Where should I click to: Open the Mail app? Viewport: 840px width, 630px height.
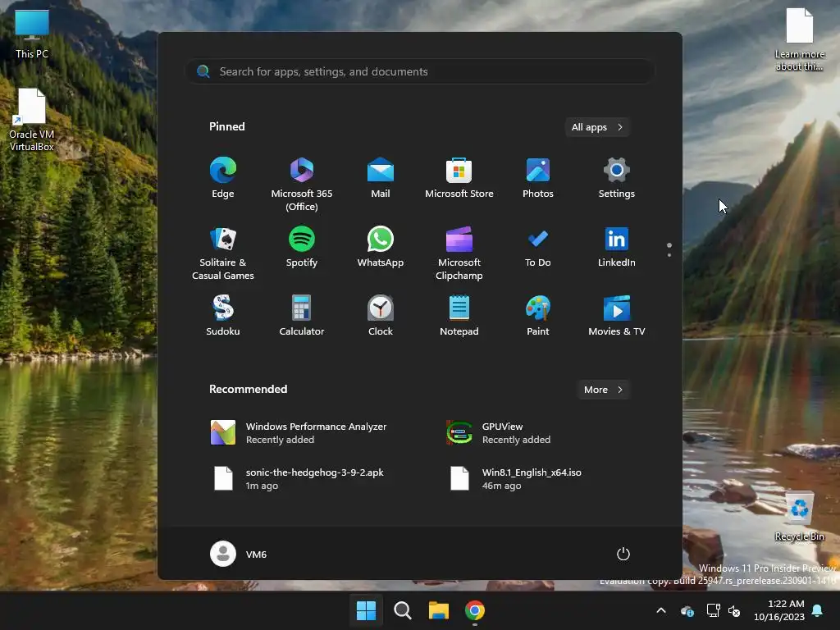coord(381,178)
